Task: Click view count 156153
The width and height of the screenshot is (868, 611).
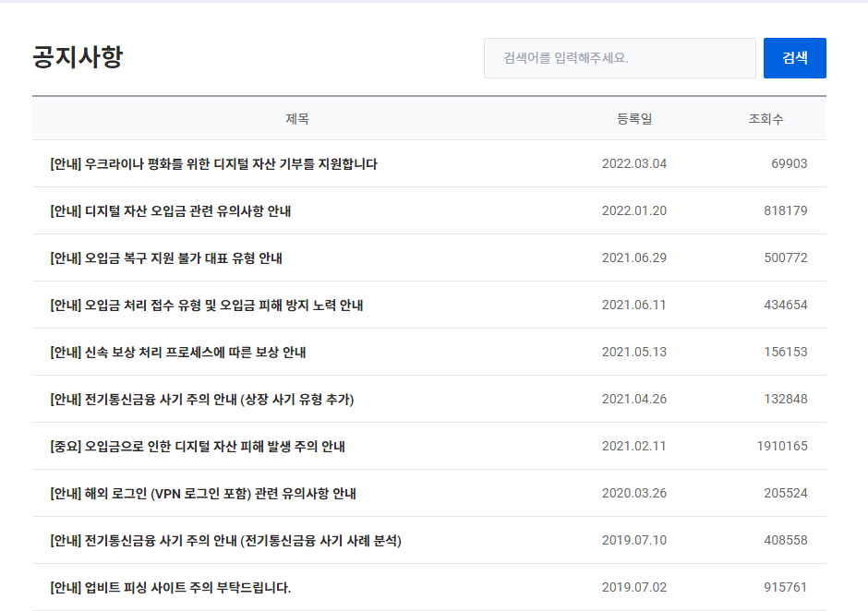Action: coord(786,352)
